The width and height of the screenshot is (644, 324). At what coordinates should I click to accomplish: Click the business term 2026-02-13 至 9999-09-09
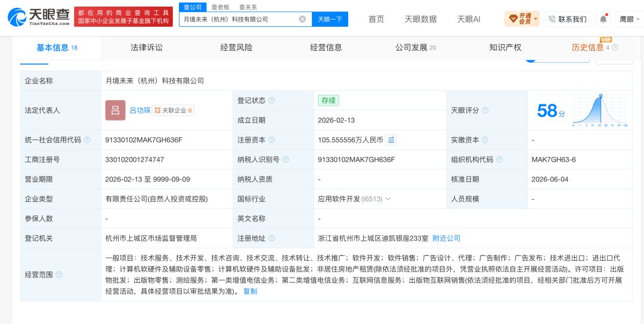pos(147,179)
